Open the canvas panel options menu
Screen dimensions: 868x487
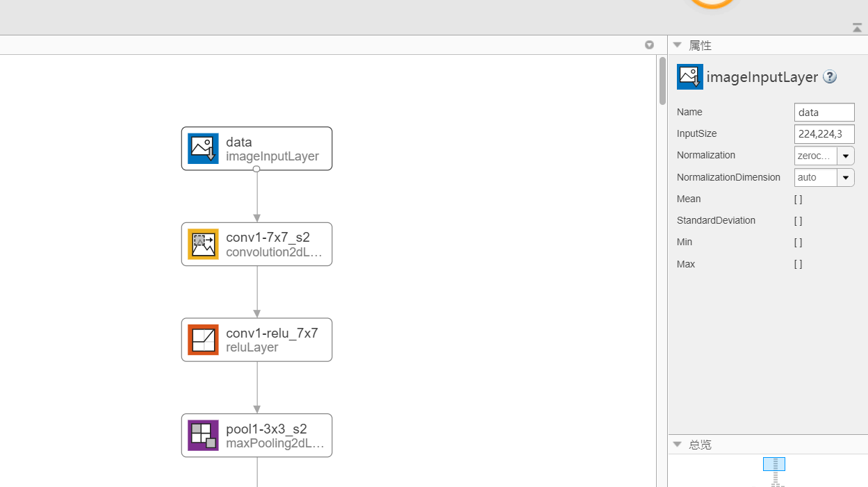(649, 45)
